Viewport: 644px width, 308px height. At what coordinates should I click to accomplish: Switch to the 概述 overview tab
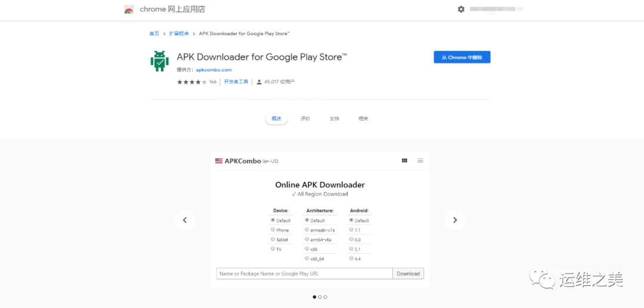point(277,118)
